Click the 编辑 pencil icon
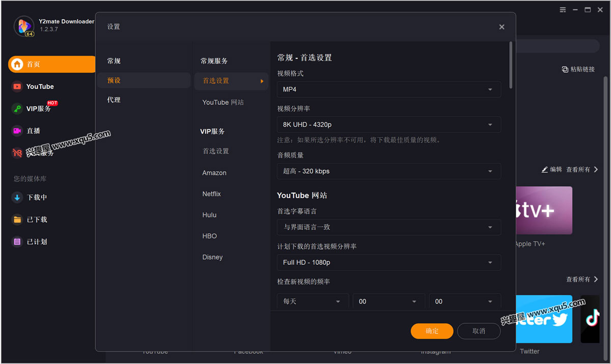Image resolution: width=611 pixels, height=364 pixels. click(545, 170)
